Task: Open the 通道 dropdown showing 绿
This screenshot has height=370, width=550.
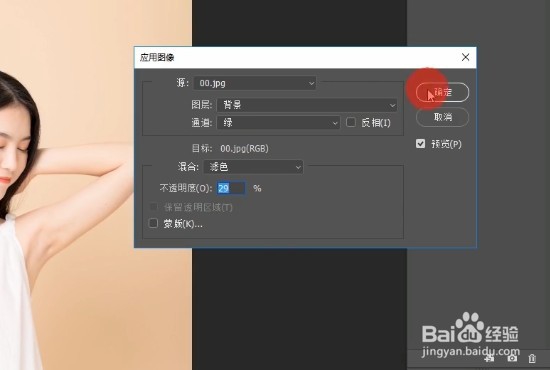Action: 279,123
